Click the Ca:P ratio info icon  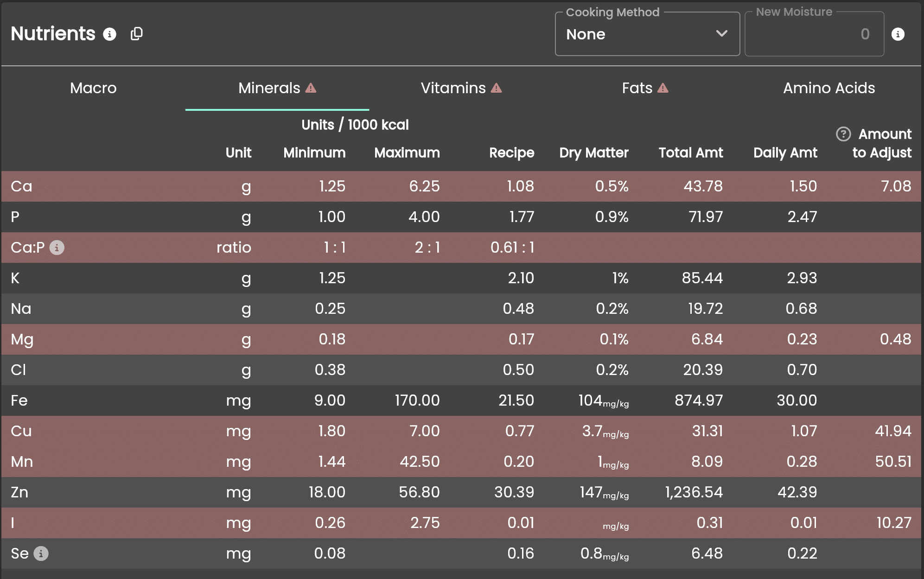pos(57,248)
